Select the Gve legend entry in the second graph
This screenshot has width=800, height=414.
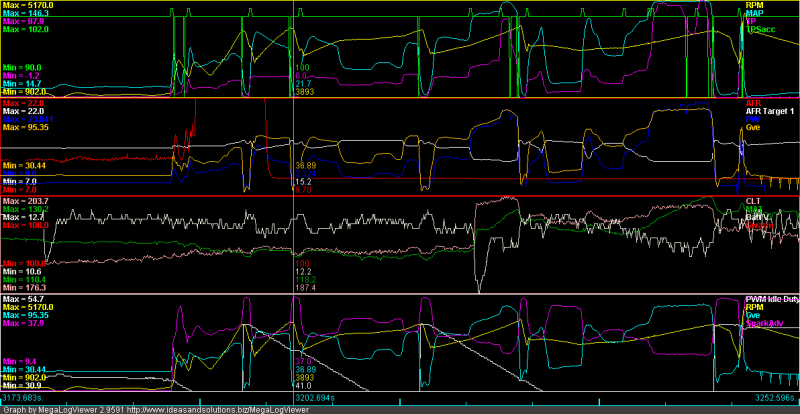click(x=752, y=127)
